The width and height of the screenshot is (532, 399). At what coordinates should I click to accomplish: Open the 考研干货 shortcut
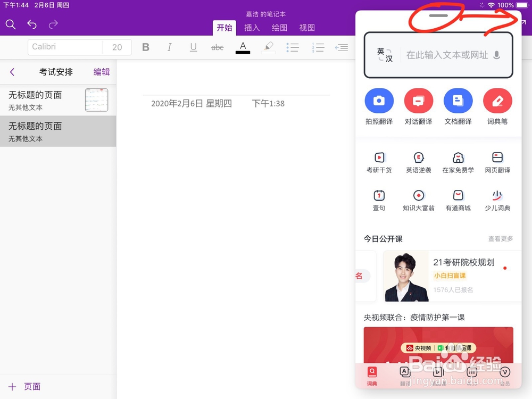(x=379, y=163)
